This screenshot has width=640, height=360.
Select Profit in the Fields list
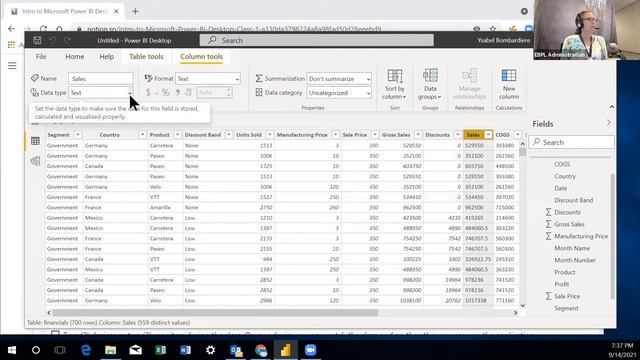click(562, 284)
